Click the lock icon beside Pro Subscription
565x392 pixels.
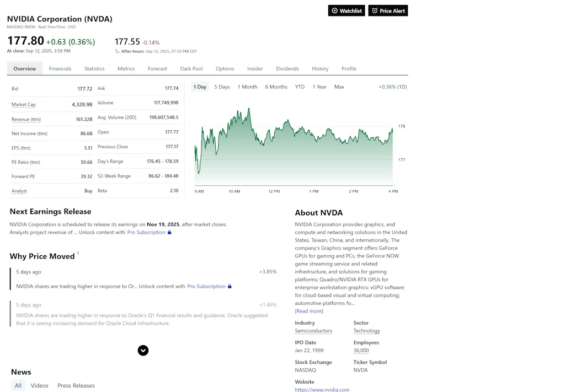point(170,233)
